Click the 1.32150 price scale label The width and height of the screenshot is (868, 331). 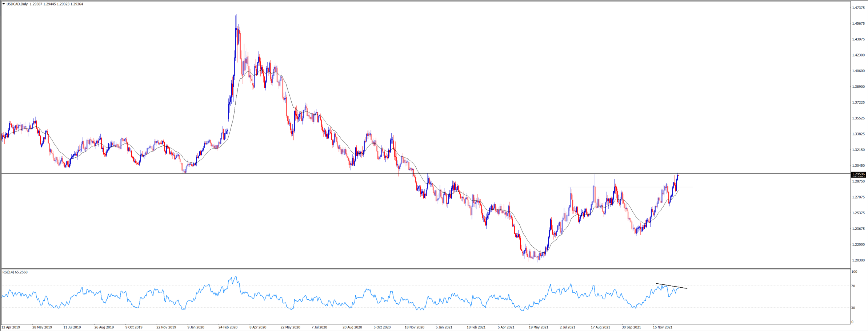858,150
